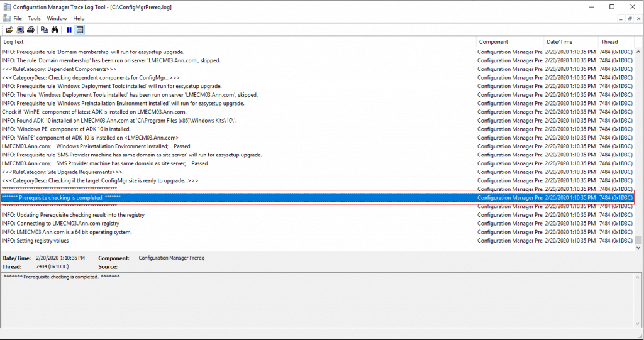Image resolution: width=644 pixels, height=340 pixels.
Task: Select row "INFO: Updating Prerequisite checking result into the registry"
Action: (x=318, y=215)
